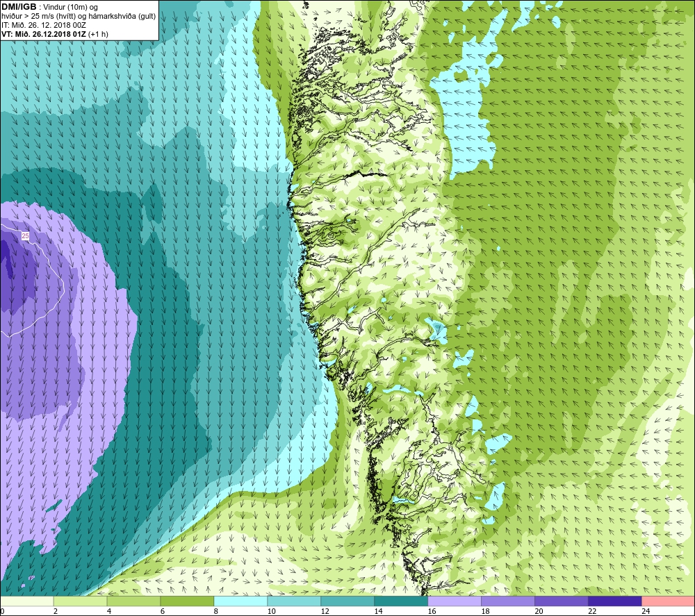Screen dimensions: 695x616
Task: Select the light cyan 8–10 m/s legend swatch
Action: (240, 601)
